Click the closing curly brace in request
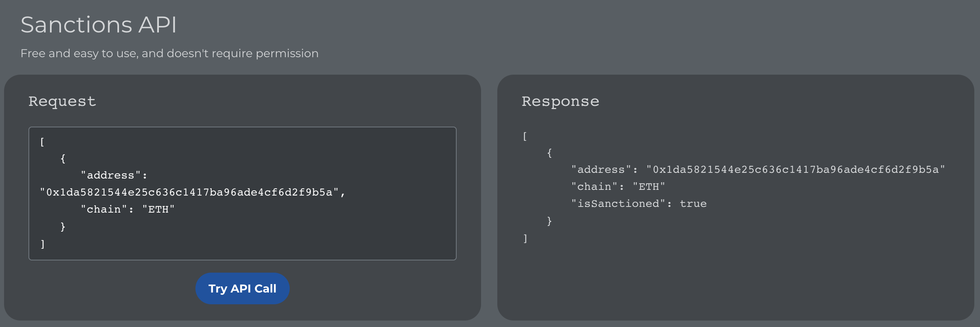 (x=63, y=226)
